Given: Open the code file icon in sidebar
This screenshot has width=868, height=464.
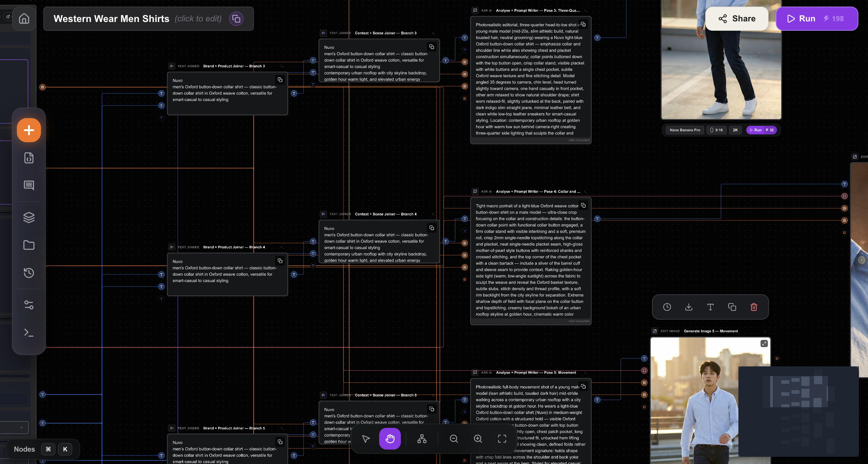Looking at the screenshot, I should click(x=29, y=158).
